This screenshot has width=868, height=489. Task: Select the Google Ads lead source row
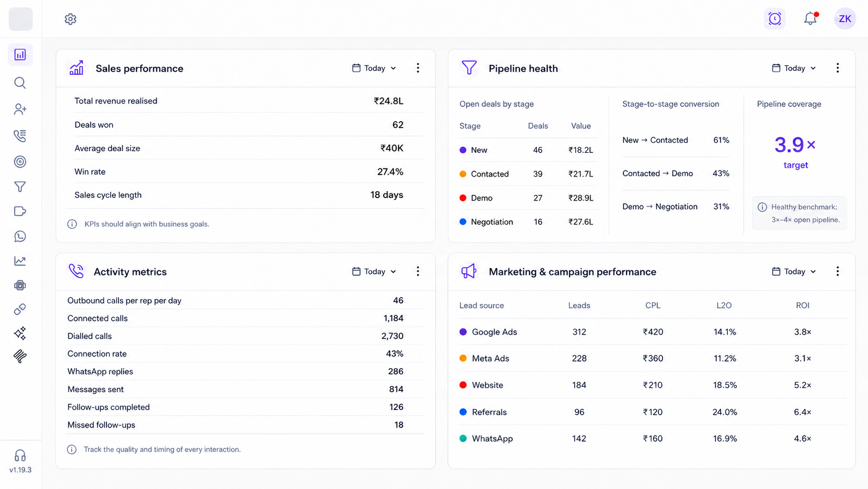tap(653, 332)
